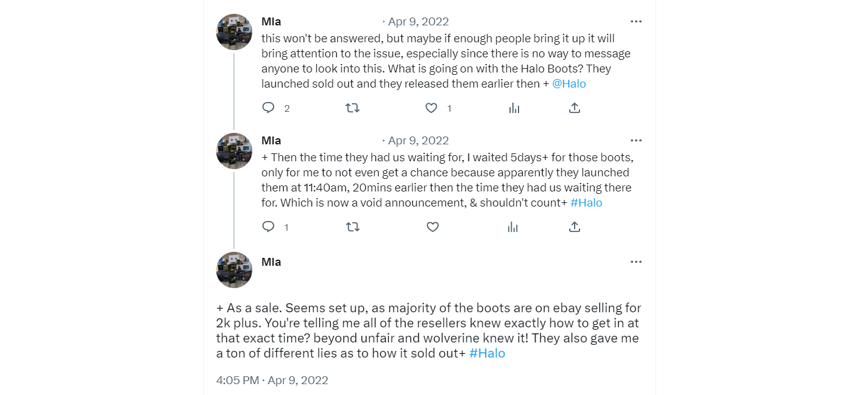Retweet the first tweet mentioning @Halo
This screenshot has width=868, height=395.
[x=353, y=108]
